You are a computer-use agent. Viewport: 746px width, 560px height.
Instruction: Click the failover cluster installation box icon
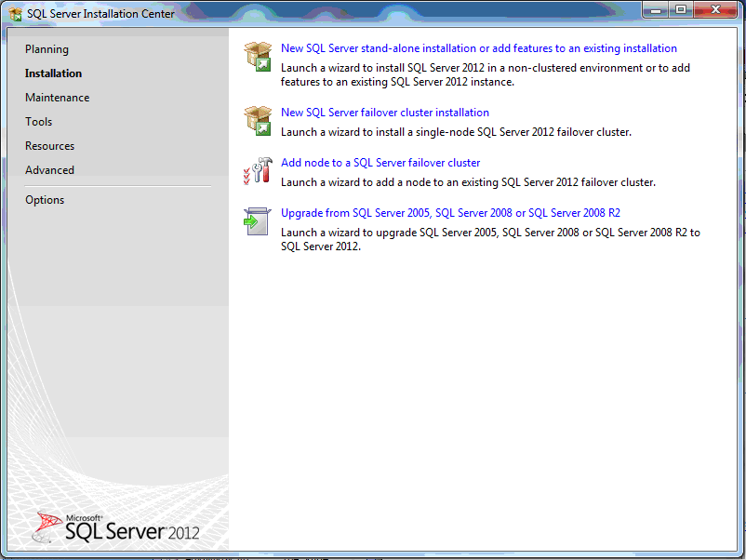click(257, 121)
